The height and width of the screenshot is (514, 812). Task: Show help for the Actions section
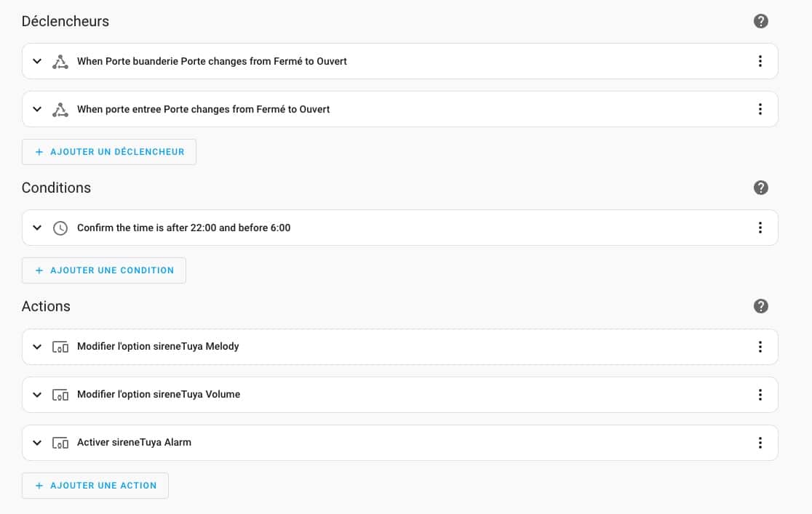tap(760, 306)
